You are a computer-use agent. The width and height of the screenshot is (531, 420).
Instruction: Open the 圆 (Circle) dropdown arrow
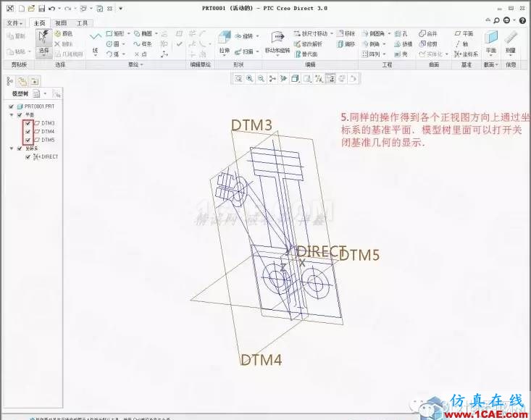point(123,44)
